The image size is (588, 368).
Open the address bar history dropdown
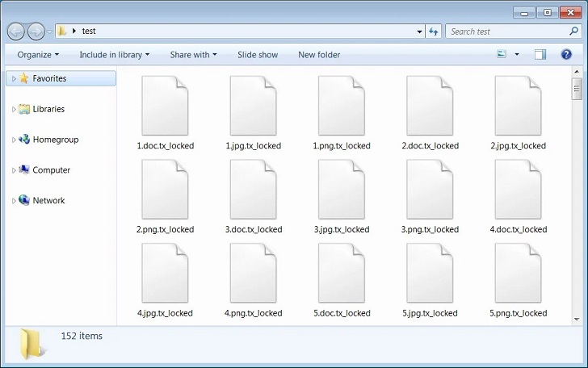click(x=420, y=31)
